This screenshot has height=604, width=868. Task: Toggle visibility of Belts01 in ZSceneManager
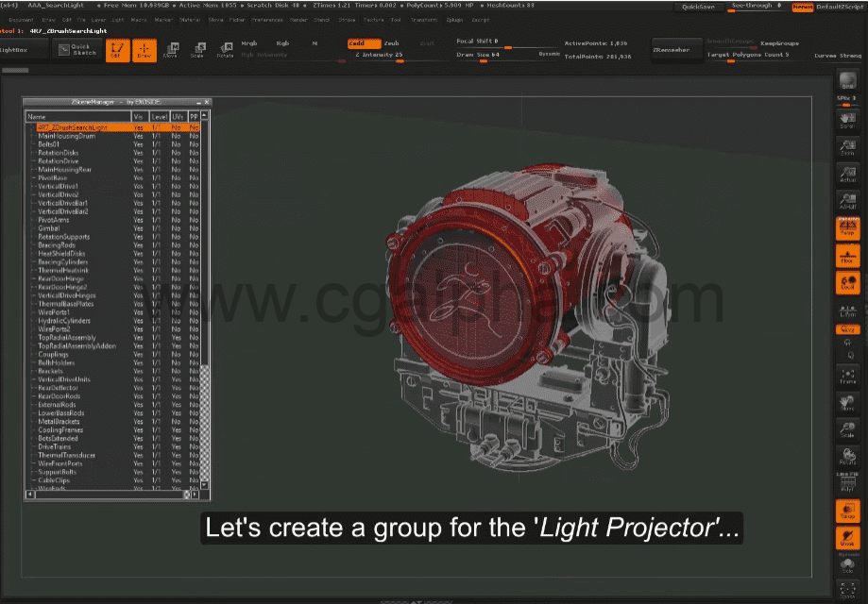click(x=139, y=144)
